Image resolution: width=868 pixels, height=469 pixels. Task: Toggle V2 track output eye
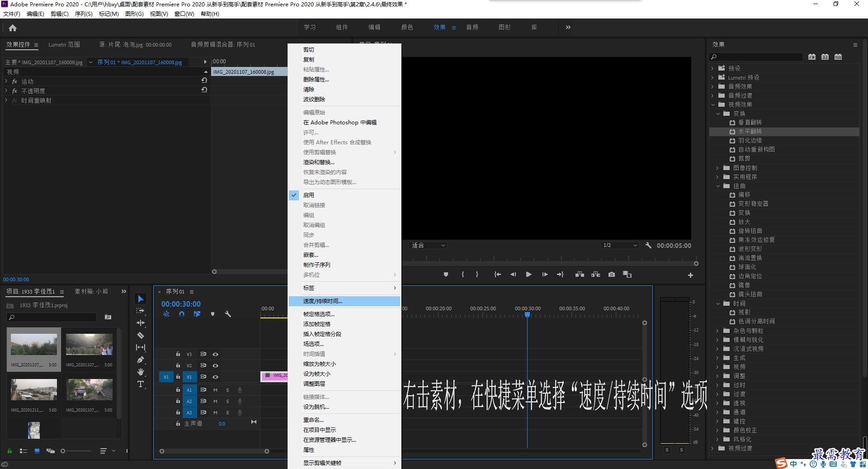click(216, 365)
